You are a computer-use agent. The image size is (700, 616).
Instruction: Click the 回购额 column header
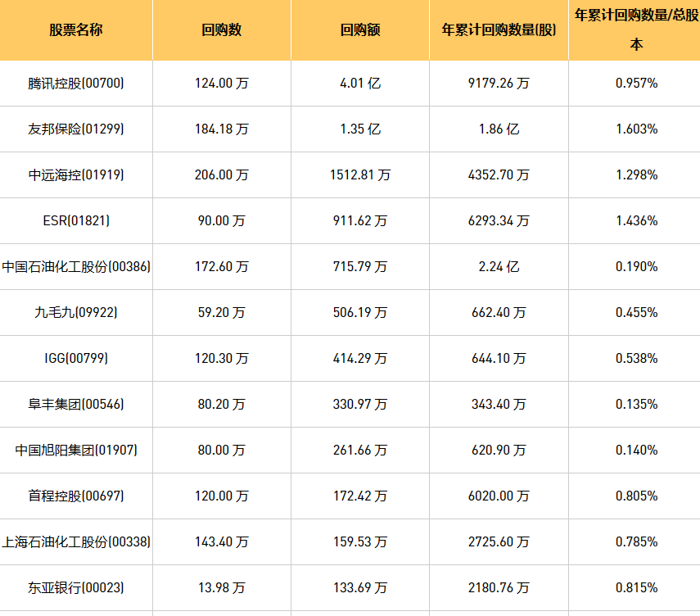point(360,30)
